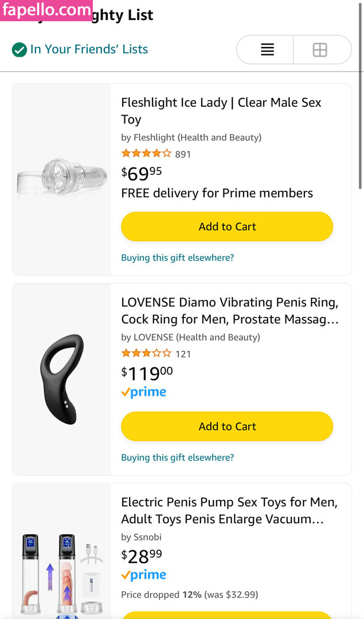The width and height of the screenshot is (364, 619).
Task: Click the 891 reviews count
Action: [183, 154]
